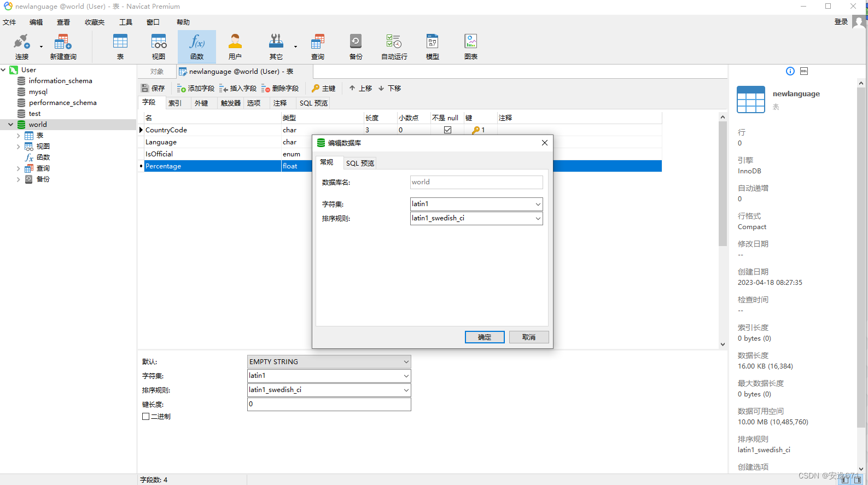
Task: Click the user avatar icon near 登录
Action: 859,22
